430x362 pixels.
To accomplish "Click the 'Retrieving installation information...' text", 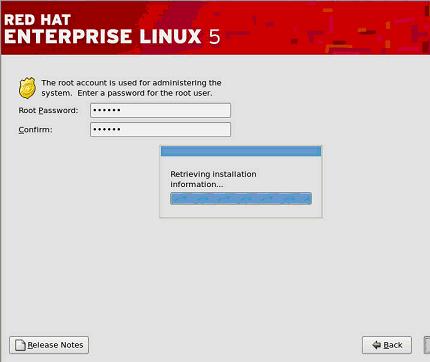I will (x=213, y=179).
